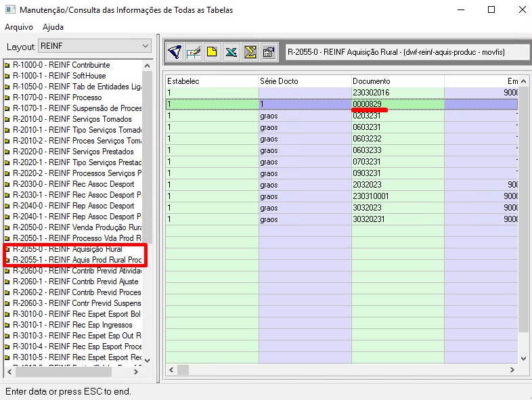This screenshot has height=400, width=532.
Task: Click folder icon beside R-2020-0 Serviços Prestados
Action: click(x=7, y=152)
